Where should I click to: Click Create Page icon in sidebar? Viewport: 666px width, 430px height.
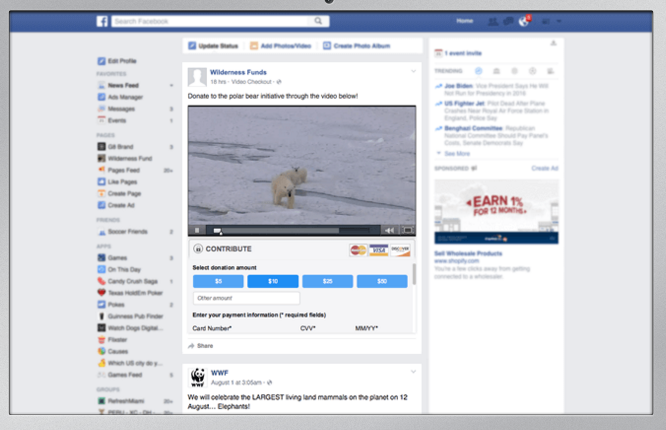[102, 193]
